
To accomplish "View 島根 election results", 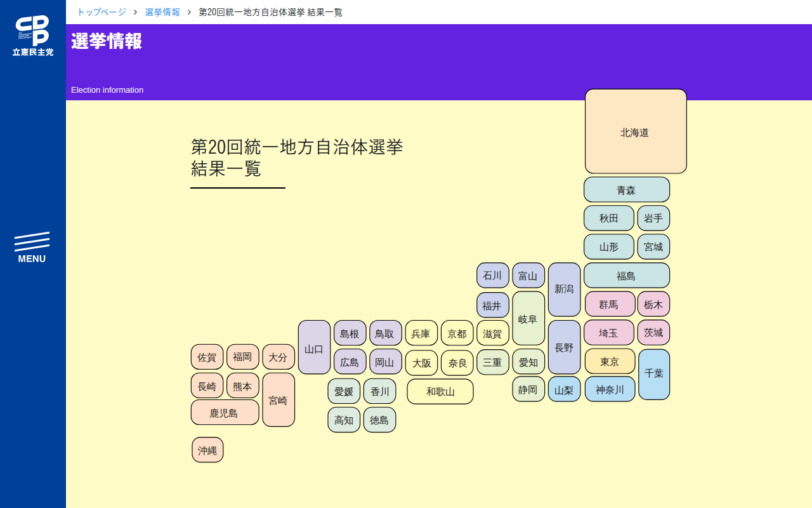I will tap(350, 333).
